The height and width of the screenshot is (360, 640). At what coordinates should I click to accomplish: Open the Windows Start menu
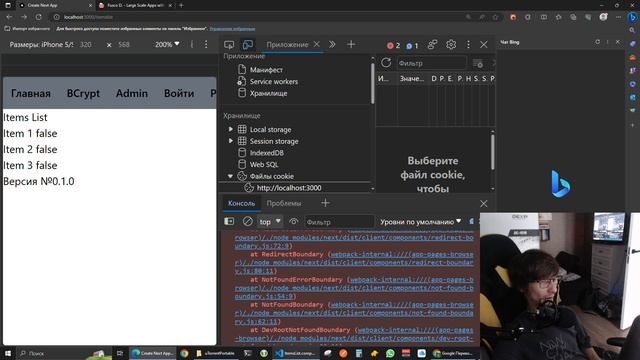8,353
